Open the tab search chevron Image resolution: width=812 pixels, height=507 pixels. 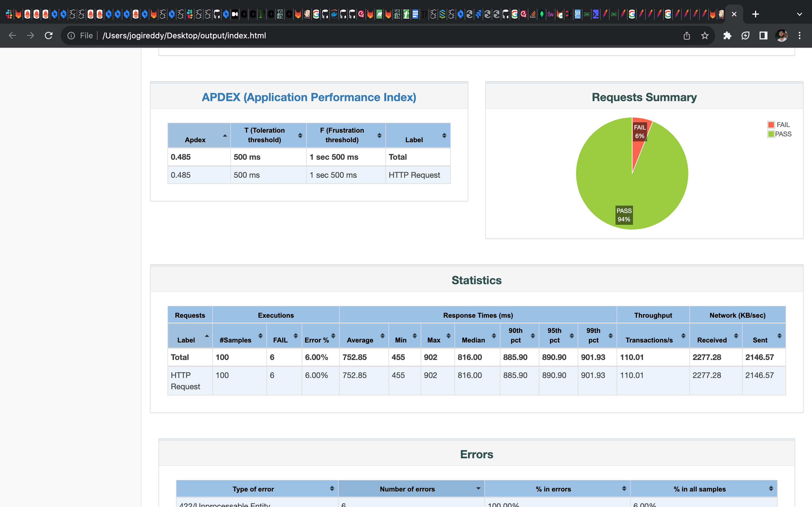point(799,14)
